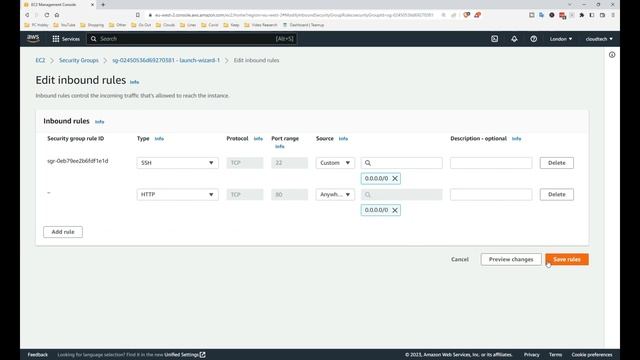The height and width of the screenshot is (360, 640).
Task: Go to browser home page
Action: (x=57, y=15)
